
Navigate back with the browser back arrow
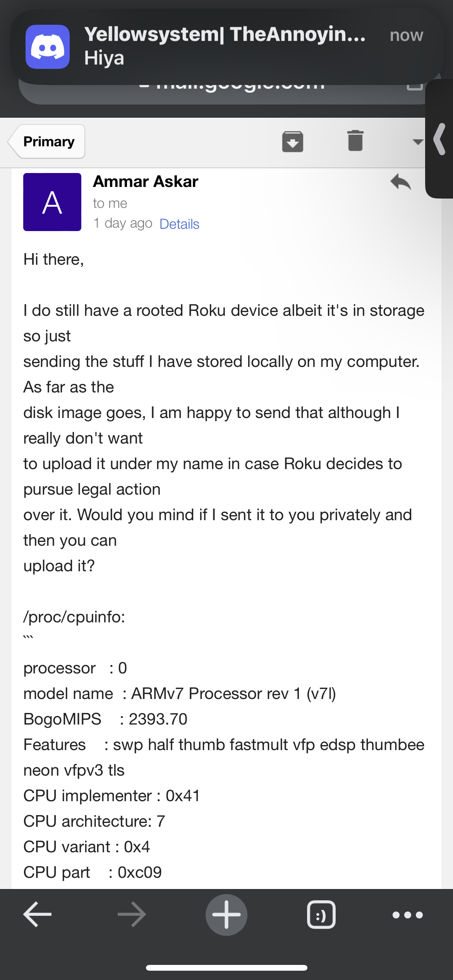[38, 915]
